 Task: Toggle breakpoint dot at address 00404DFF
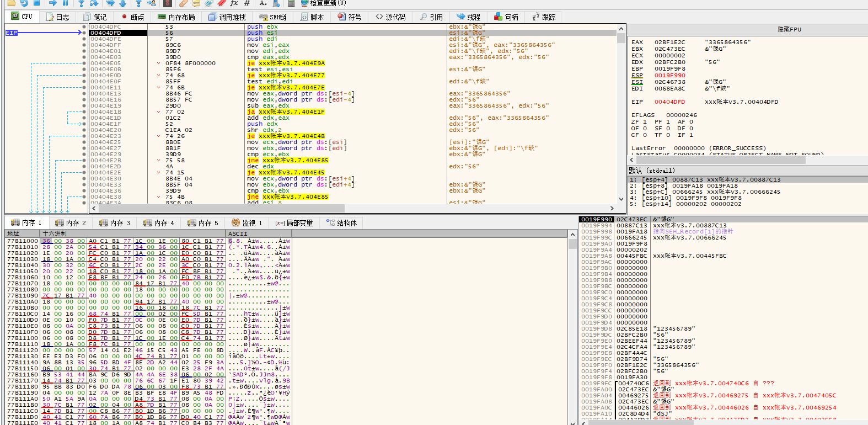pyautogui.click(x=84, y=45)
